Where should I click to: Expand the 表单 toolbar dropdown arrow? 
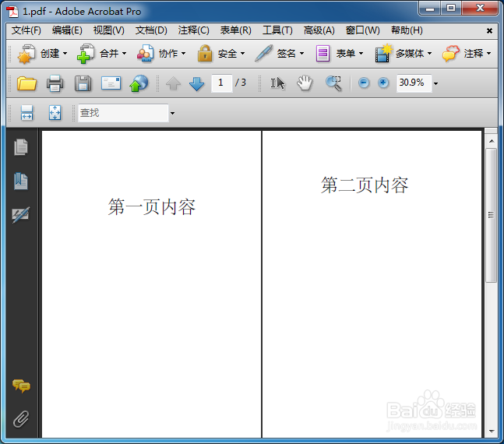tap(361, 54)
